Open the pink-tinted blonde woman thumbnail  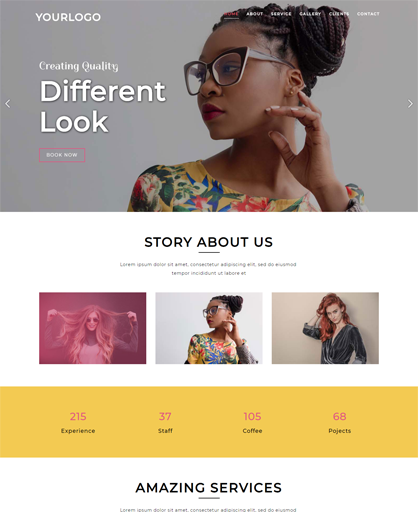93,328
